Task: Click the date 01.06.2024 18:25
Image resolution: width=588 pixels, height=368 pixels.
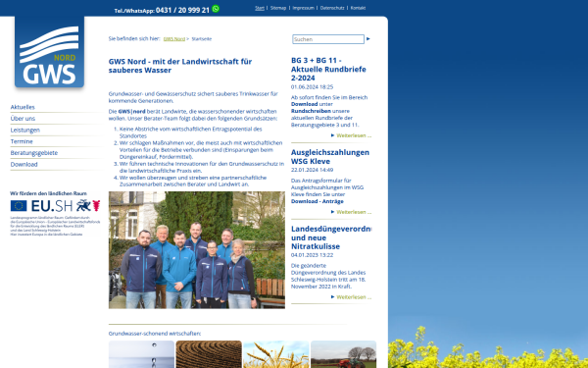Action: 312,86
